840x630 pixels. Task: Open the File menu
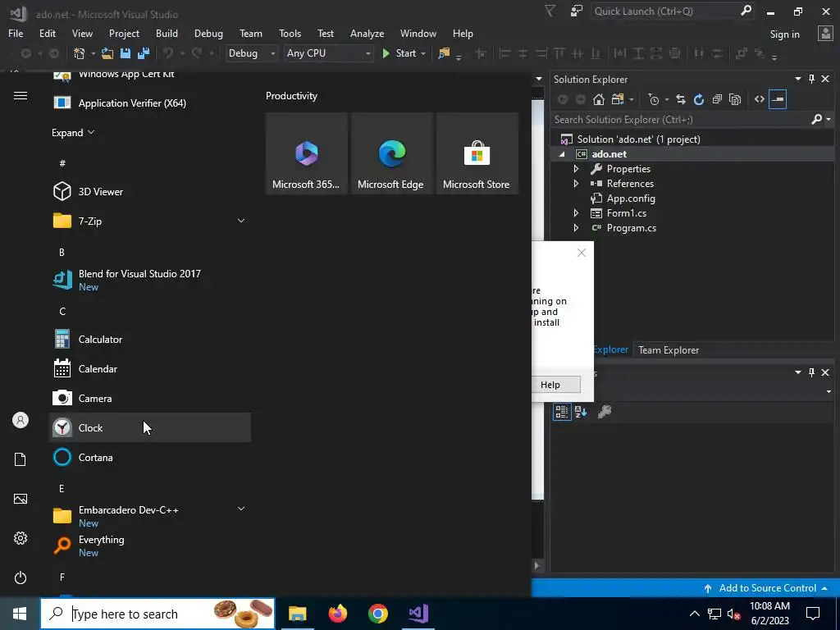click(16, 33)
